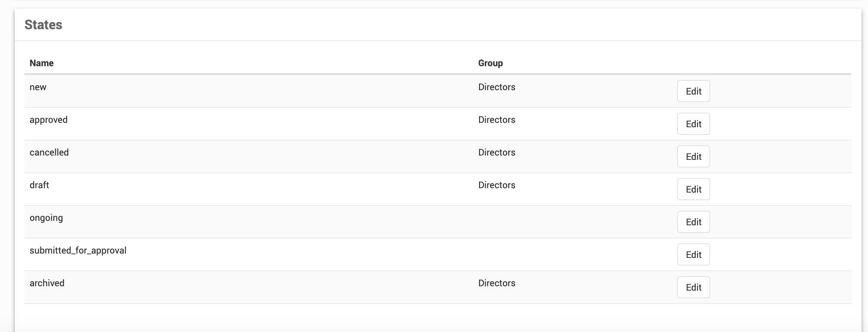The width and height of the screenshot is (868, 332).
Task: Click Directors group in the new row
Action: pyautogui.click(x=496, y=87)
